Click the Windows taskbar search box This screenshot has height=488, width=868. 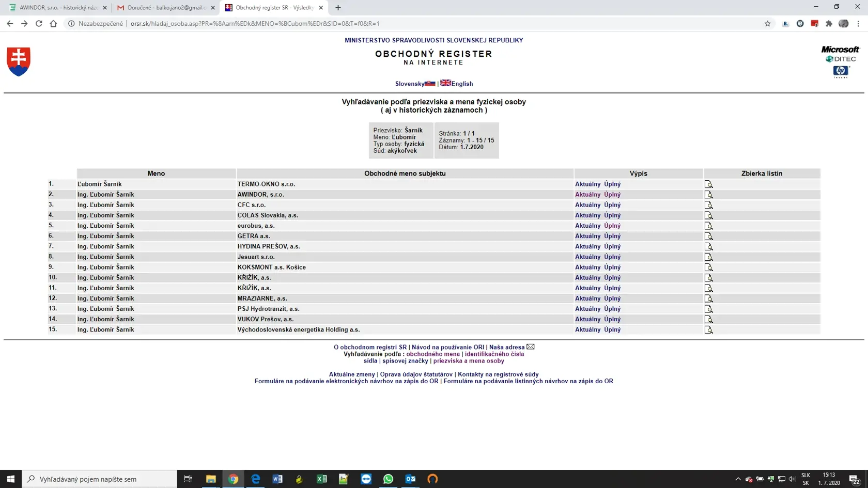100,479
